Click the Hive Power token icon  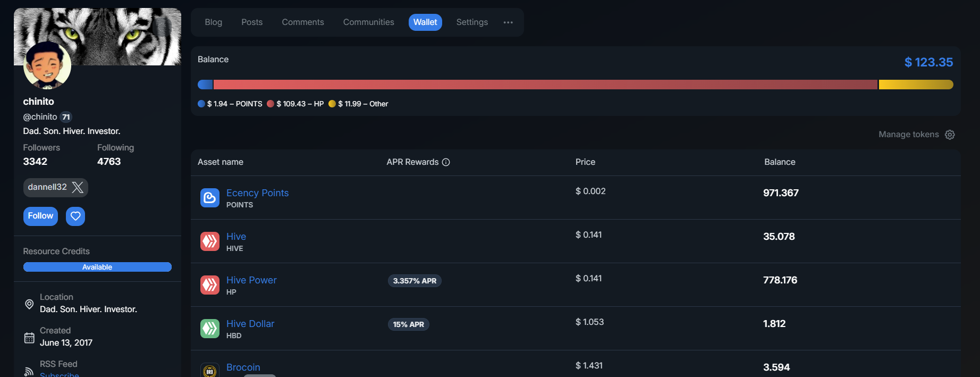click(209, 285)
